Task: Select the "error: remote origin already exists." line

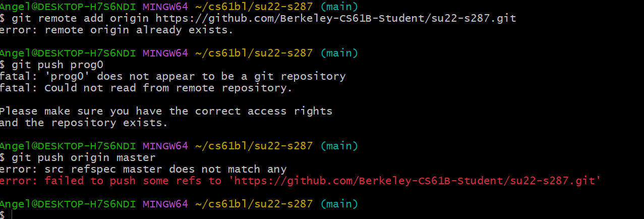Action: (x=116, y=30)
